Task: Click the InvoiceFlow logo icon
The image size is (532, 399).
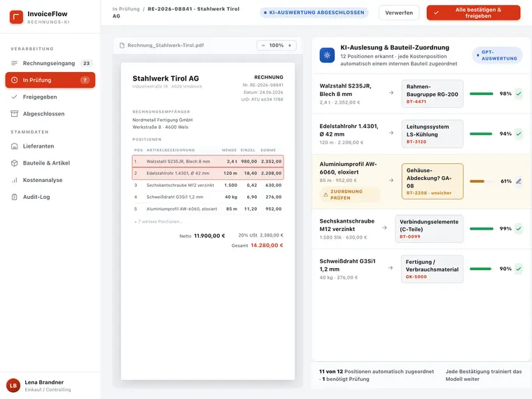Action: [16, 17]
